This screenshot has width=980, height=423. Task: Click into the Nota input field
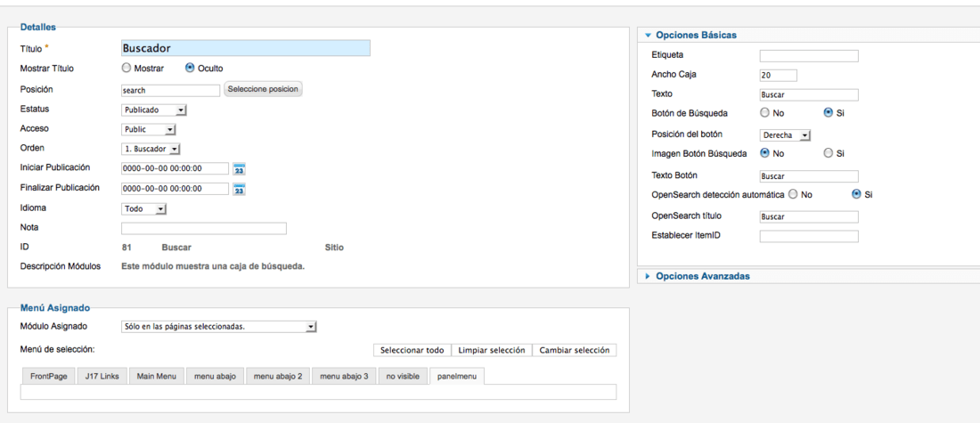(204, 228)
